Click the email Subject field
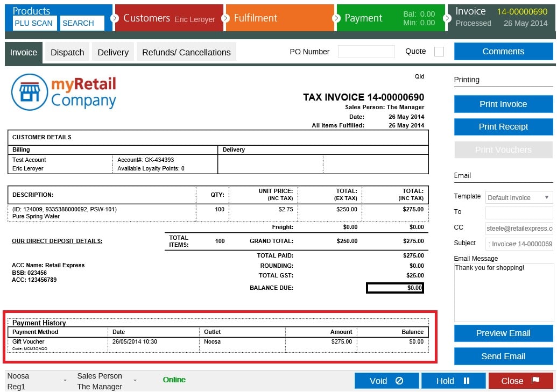The width and height of the screenshot is (557, 392). coord(519,244)
